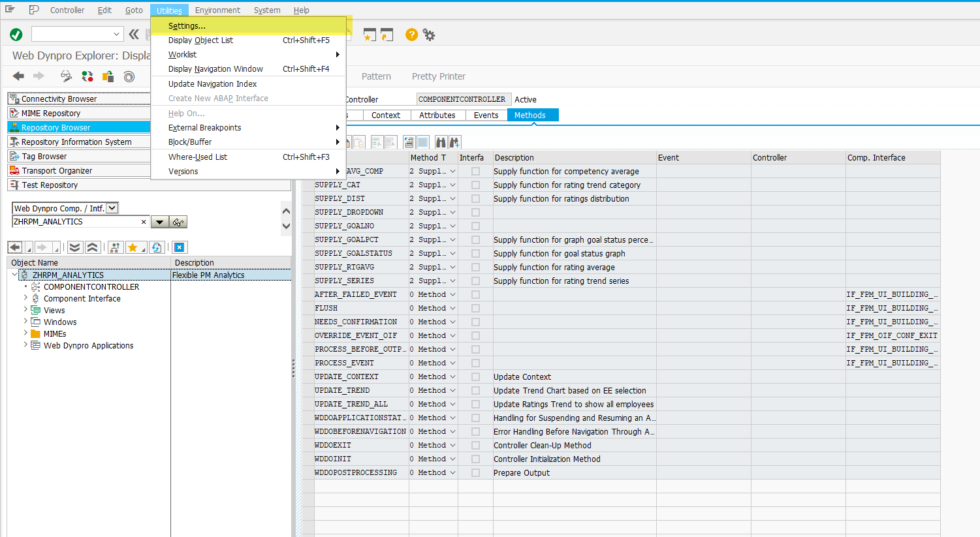Click the yellow Help question mark icon
The width and height of the screenshot is (980, 537).
point(411,35)
